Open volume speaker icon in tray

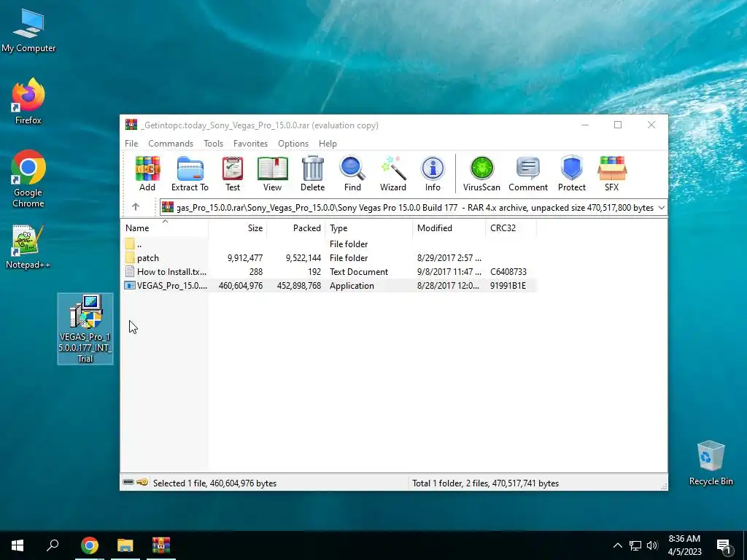(x=652, y=545)
